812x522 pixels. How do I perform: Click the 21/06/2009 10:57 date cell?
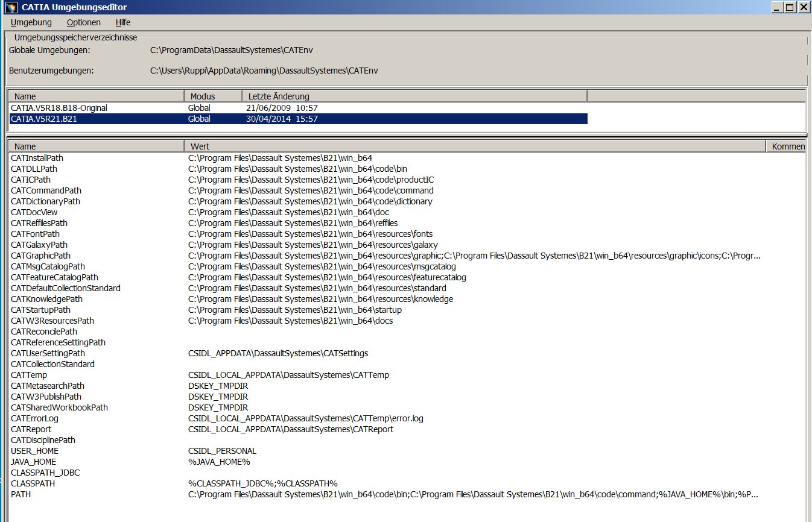pyautogui.click(x=282, y=108)
